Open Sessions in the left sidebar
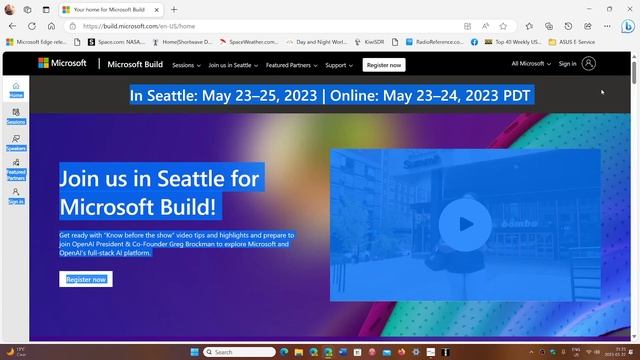This screenshot has height=360, width=640. click(16, 116)
